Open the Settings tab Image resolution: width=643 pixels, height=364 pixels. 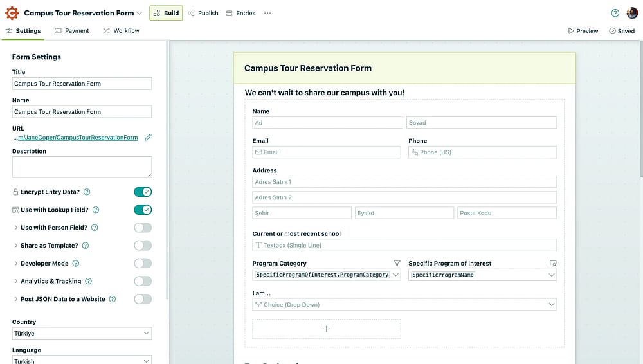tap(23, 31)
